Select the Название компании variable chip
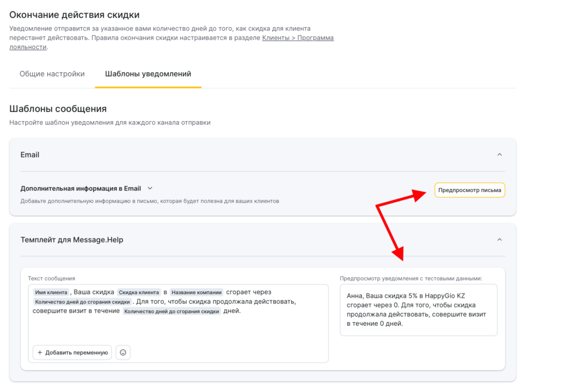The height and width of the screenshot is (389, 588). pyautogui.click(x=196, y=292)
